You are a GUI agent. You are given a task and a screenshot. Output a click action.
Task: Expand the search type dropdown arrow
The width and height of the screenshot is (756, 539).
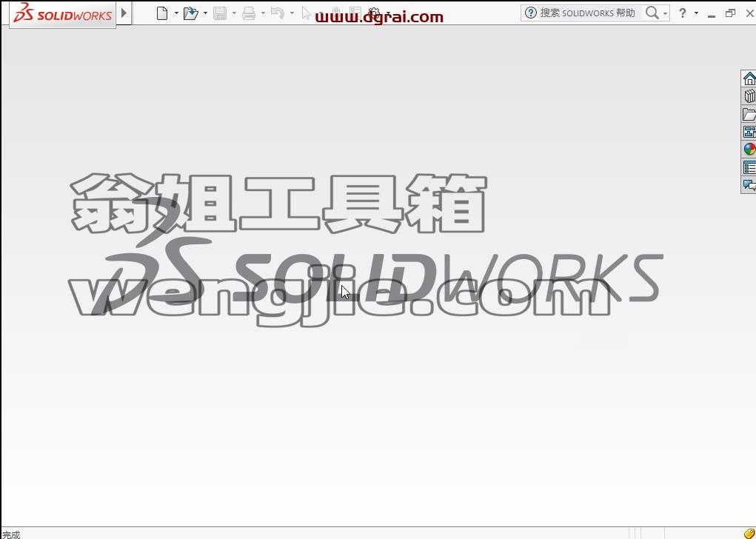pos(666,13)
